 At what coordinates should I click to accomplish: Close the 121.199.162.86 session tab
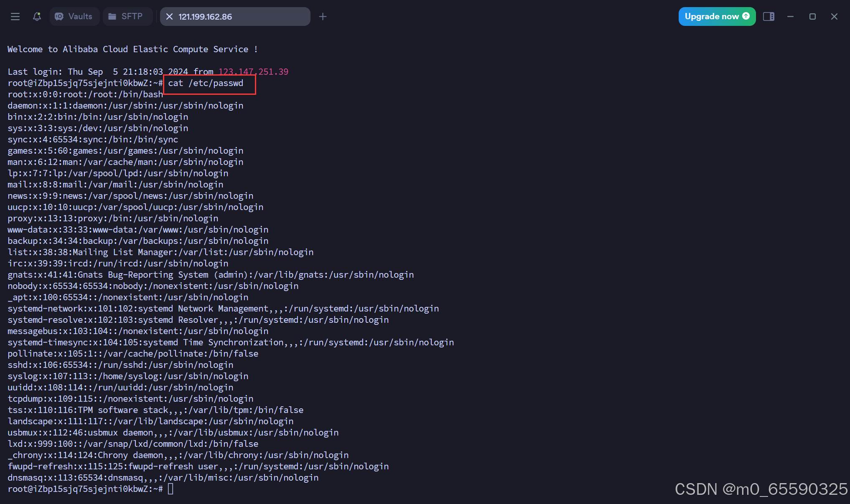(x=169, y=17)
